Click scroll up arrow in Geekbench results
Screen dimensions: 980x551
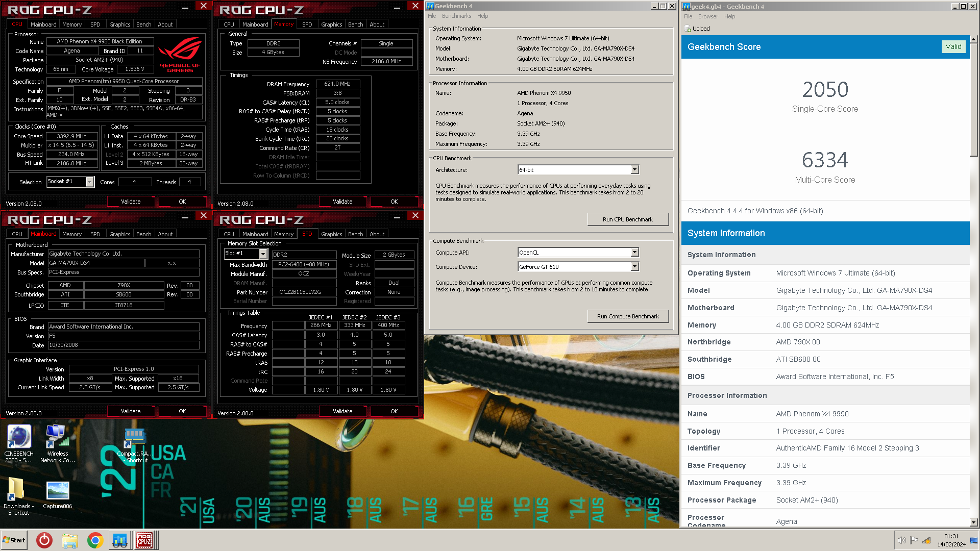(x=974, y=39)
